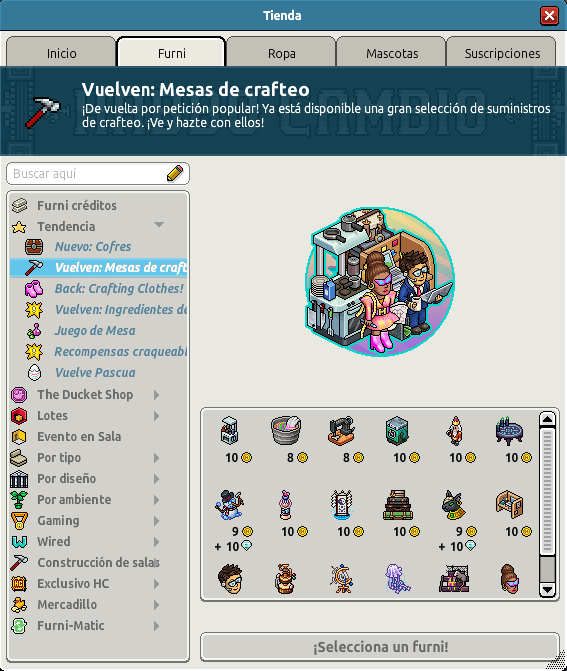Click the ¡Selecciona un furni! button
The width and height of the screenshot is (567, 671).
(380, 647)
